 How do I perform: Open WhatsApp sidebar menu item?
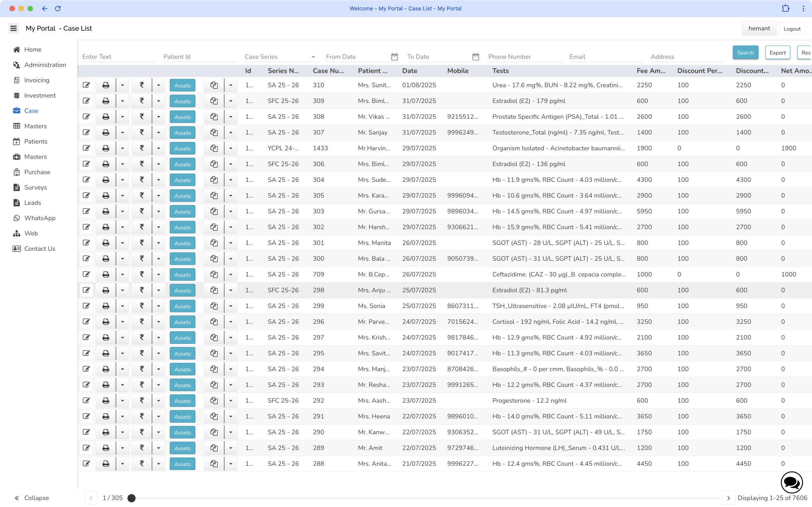pos(40,218)
